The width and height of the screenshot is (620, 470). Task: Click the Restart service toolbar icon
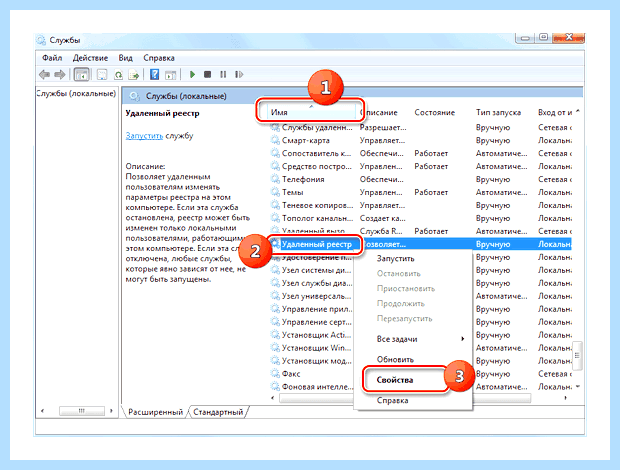pos(239,74)
